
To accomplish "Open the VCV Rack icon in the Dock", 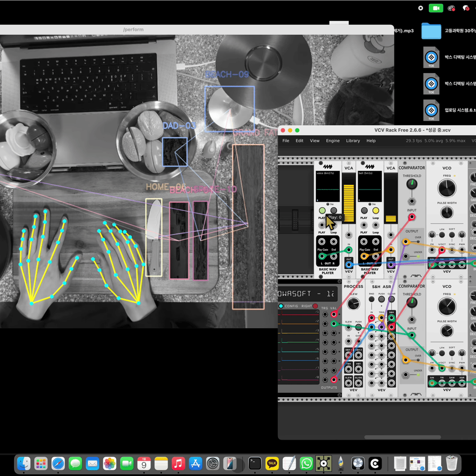I will point(324,464).
